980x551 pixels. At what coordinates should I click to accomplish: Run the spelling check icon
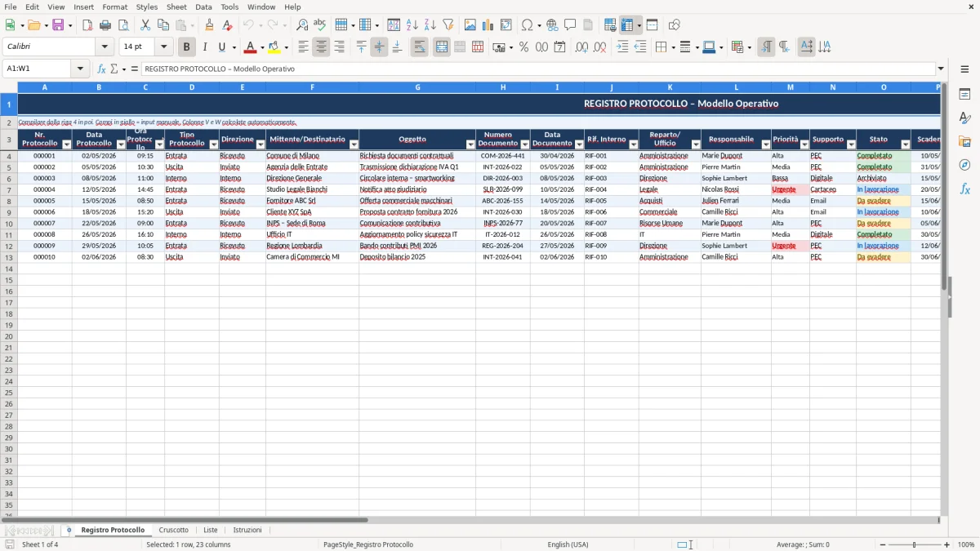(320, 25)
